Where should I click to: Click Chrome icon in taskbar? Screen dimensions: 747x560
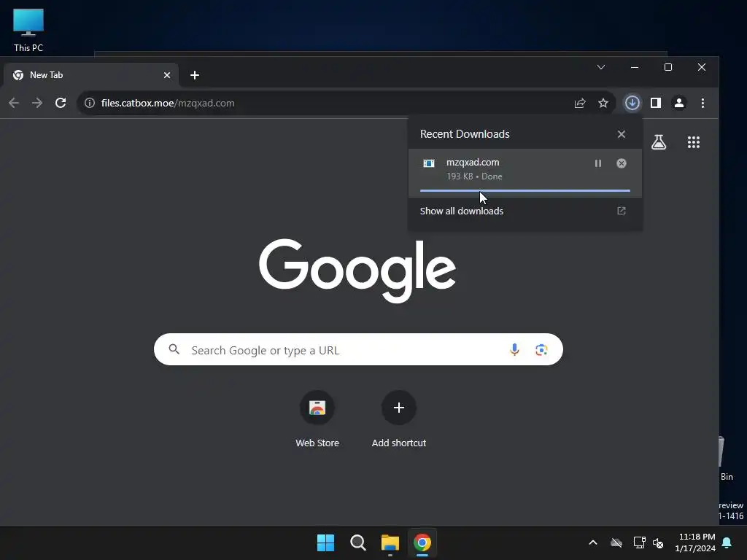[x=422, y=542]
